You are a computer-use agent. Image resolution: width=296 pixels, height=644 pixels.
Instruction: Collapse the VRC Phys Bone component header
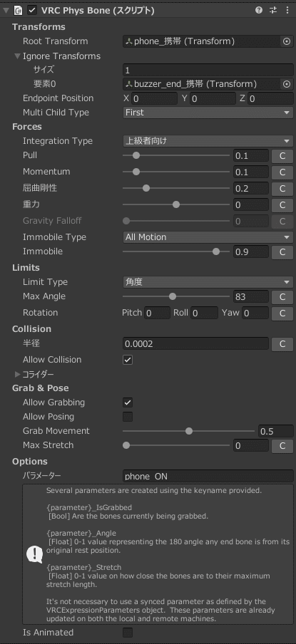click(6, 10)
